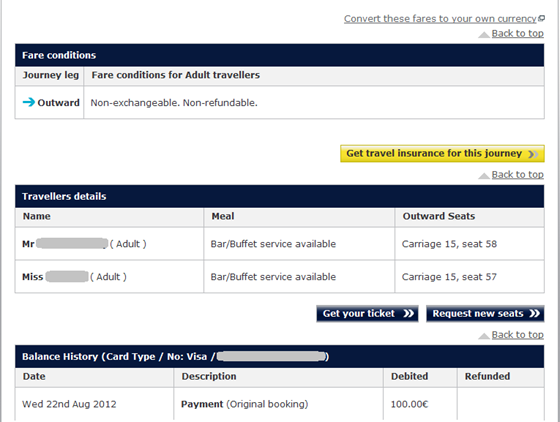Click Back to top link above Balance History
Viewport: 560px width, 422px height.
(x=518, y=335)
